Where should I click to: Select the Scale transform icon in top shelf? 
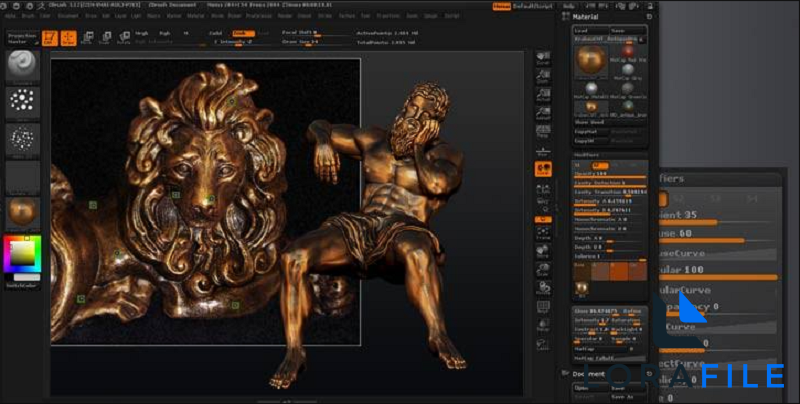(106, 38)
